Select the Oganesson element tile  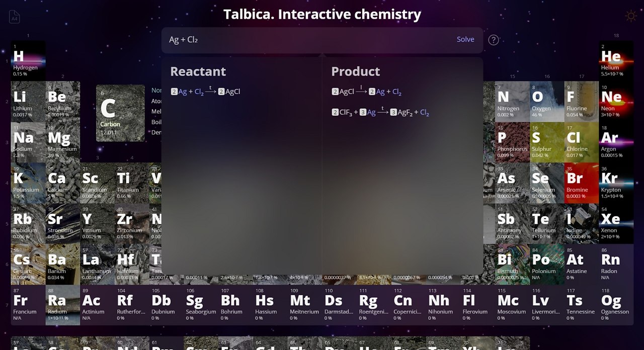[616, 305]
